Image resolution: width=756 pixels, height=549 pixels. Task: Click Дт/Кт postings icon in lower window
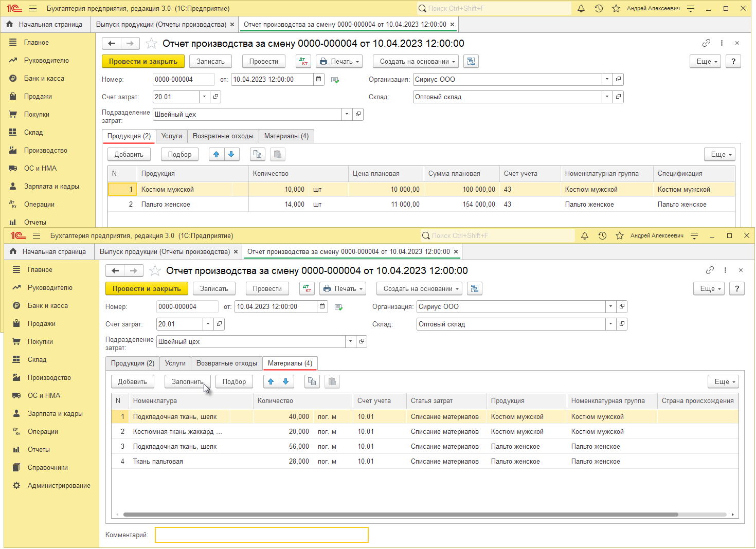pos(307,288)
